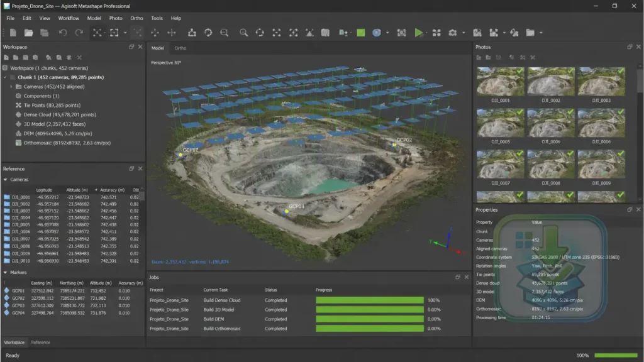
Task: Collapse the Chunk 1 tree node
Action: [x=5, y=77]
